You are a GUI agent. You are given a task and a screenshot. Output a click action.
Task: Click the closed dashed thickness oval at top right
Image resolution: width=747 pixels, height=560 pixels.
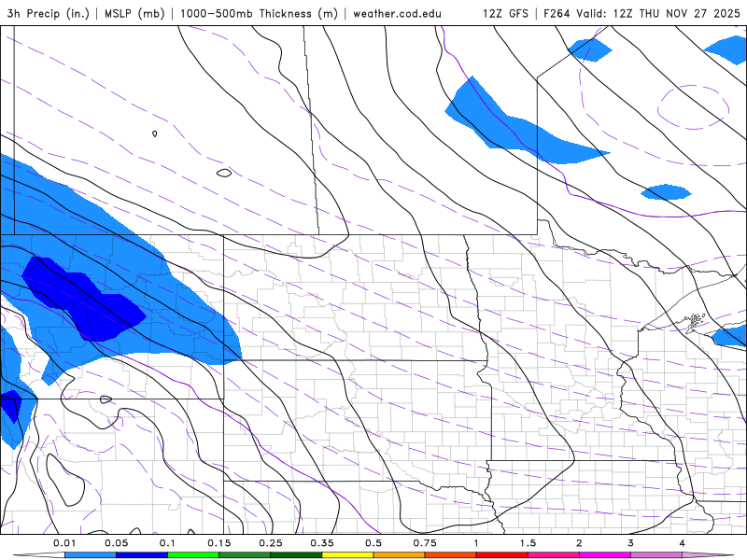[x=693, y=107]
